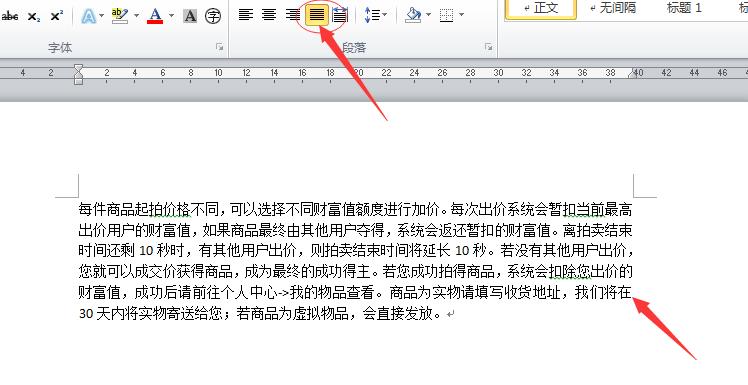This screenshot has width=748, height=385.
Task: Click text "会直接发放"
Action: (x=398, y=313)
